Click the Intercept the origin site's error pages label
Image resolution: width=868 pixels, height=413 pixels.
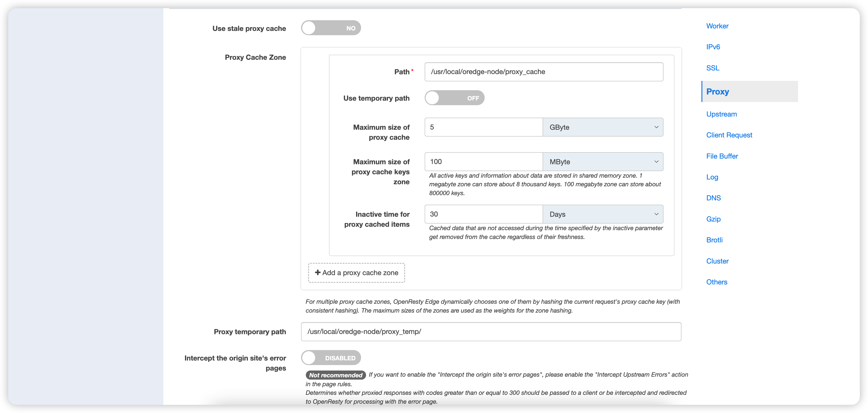coord(235,363)
